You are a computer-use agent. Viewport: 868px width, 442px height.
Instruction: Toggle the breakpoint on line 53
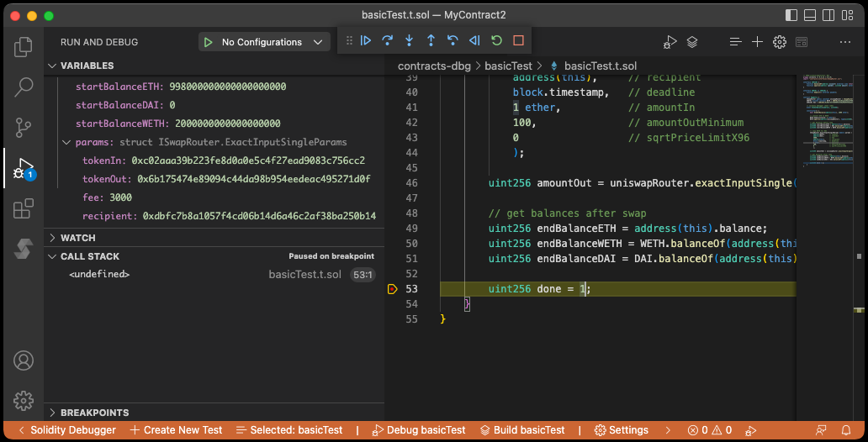392,289
